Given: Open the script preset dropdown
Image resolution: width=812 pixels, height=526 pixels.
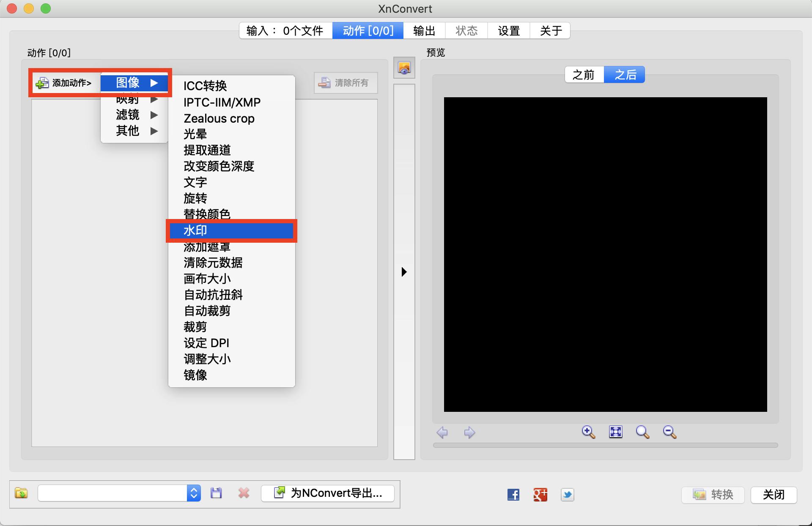Looking at the screenshot, I should point(194,493).
